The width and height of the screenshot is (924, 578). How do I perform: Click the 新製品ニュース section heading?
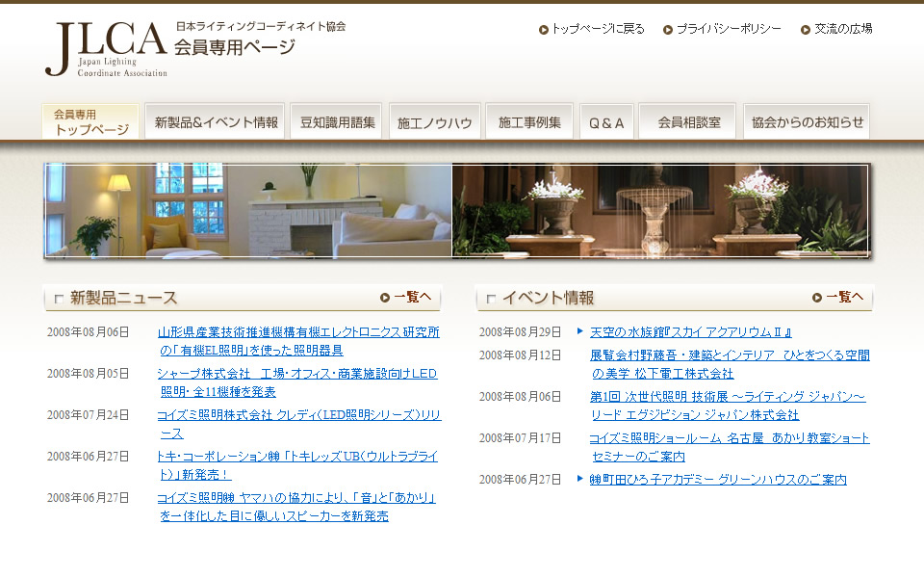(124, 298)
